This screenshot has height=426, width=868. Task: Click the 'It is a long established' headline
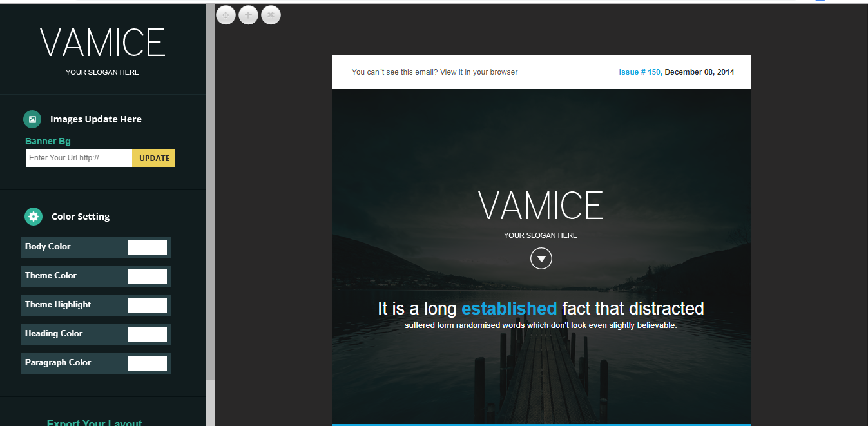click(541, 309)
